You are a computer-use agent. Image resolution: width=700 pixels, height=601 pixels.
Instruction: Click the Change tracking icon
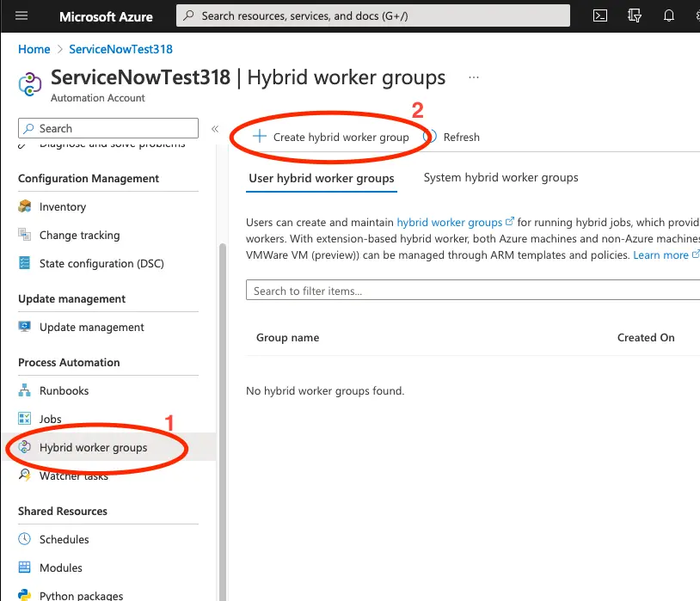coord(25,235)
